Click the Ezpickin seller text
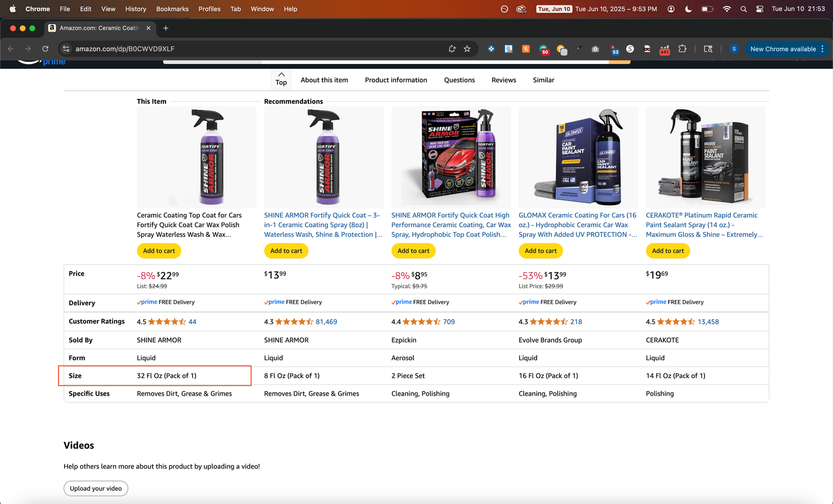The width and height of the screenshot is (833, 504). [404, 340]
